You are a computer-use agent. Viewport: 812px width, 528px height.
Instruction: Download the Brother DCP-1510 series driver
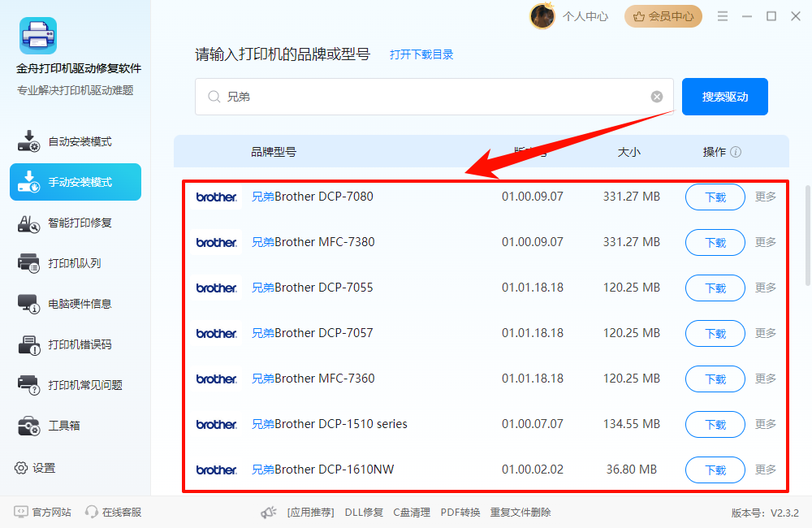click(x=715, y=424)
